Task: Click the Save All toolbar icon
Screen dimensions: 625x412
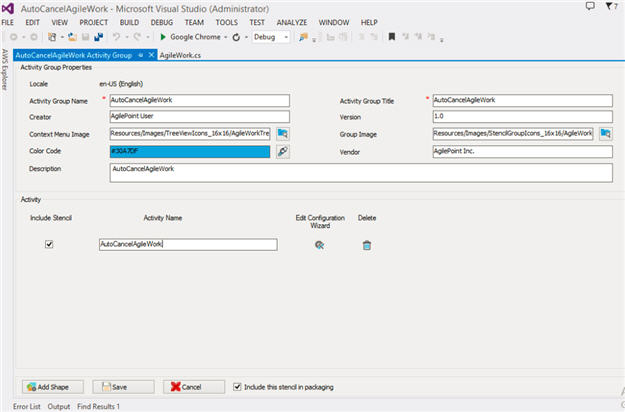Action: (98, 37)
